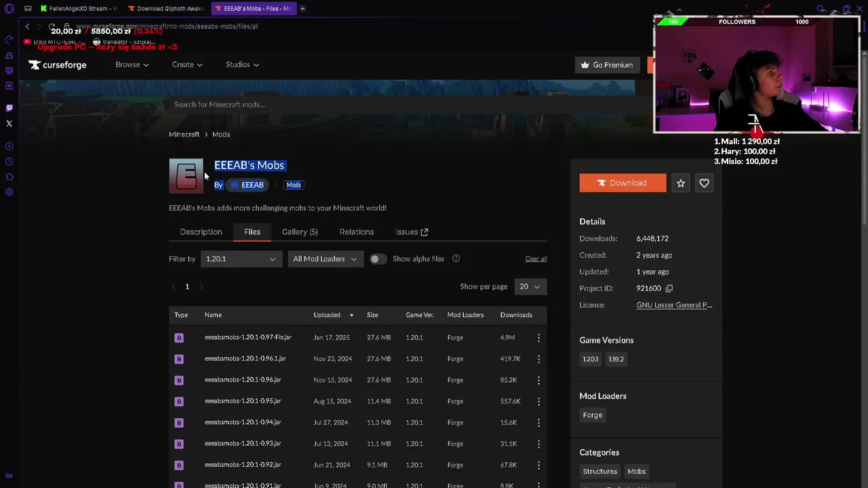Viewport: 868px width, 488px height.
Task: Go to previous page arrow
Action: 173,287
